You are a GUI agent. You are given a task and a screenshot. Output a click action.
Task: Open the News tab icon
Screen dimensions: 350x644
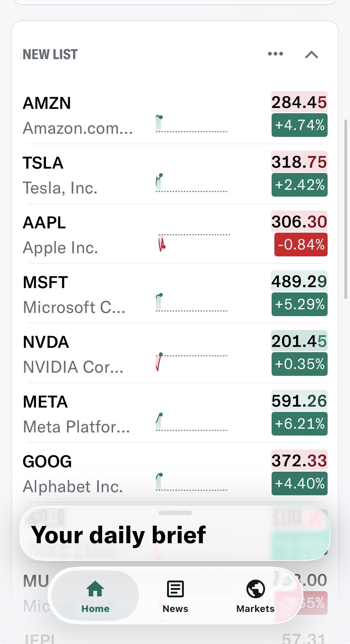pos(175,589)
